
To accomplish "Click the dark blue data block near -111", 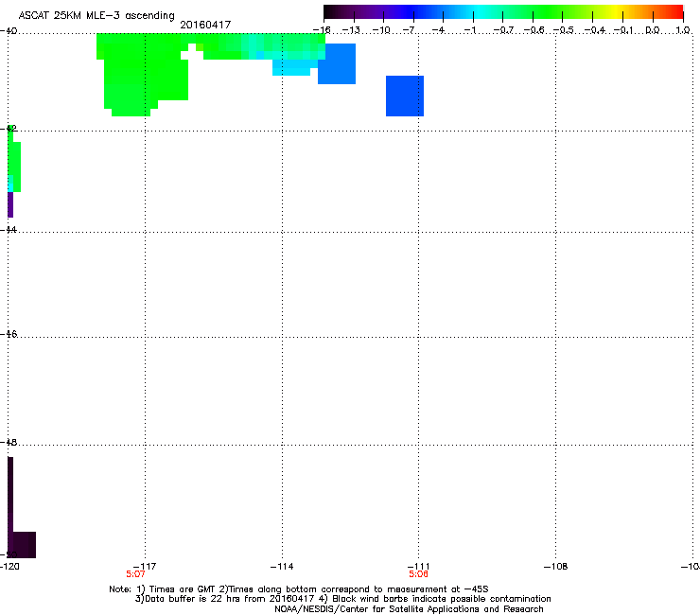I will pyautogui.click(x=405, y=96).
